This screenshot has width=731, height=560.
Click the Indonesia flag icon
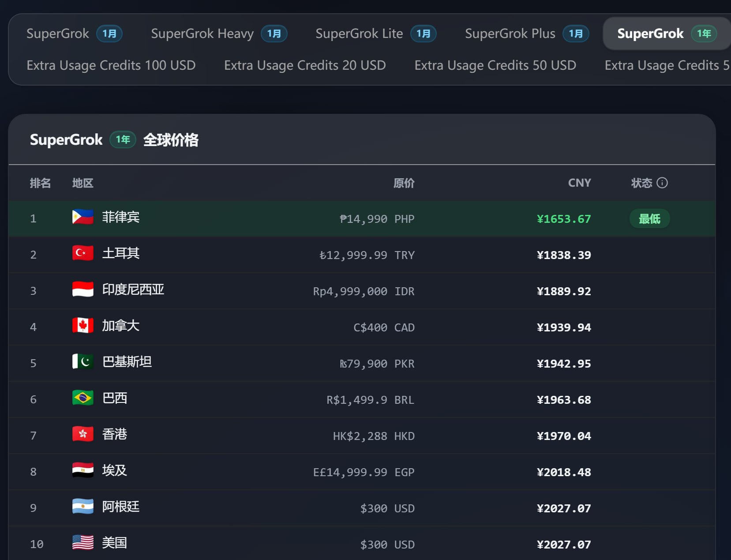83,289
